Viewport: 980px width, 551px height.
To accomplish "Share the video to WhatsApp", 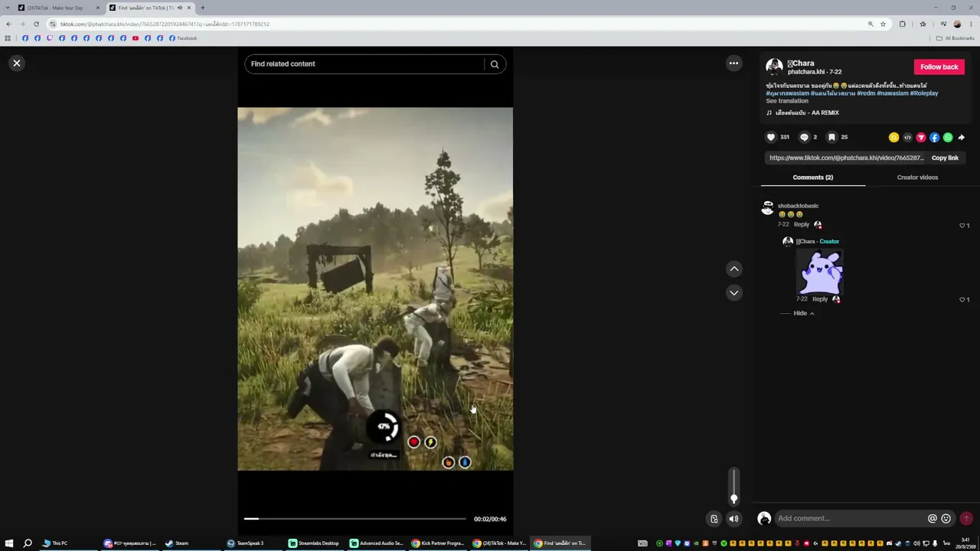I will click(948, 138).
